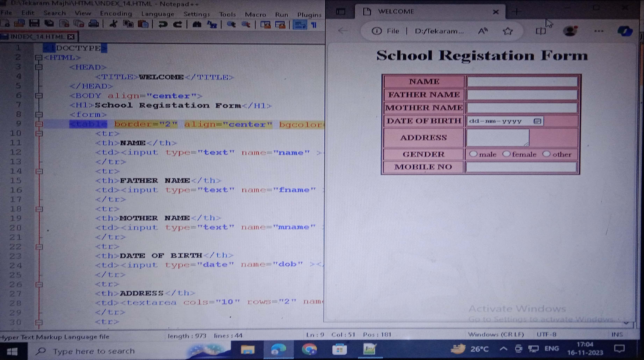This screenshot has width=644, height=360.
Task: Click the Zoom In magnifier icon
Action: click(231, 25)
